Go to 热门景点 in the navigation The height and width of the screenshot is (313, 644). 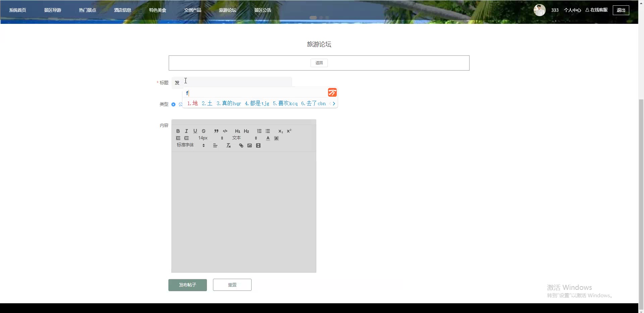[88, 10]
